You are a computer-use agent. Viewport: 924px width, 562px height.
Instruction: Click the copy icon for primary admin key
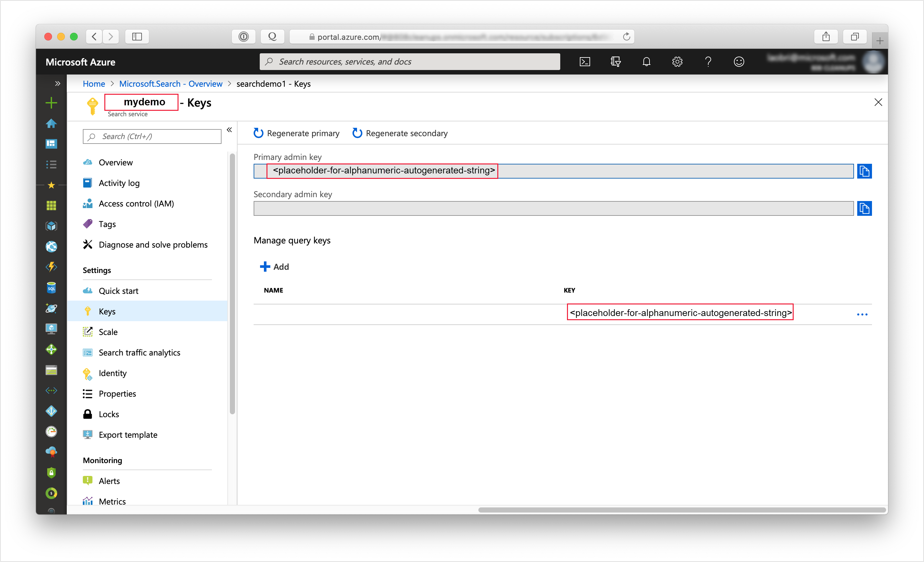865,171
